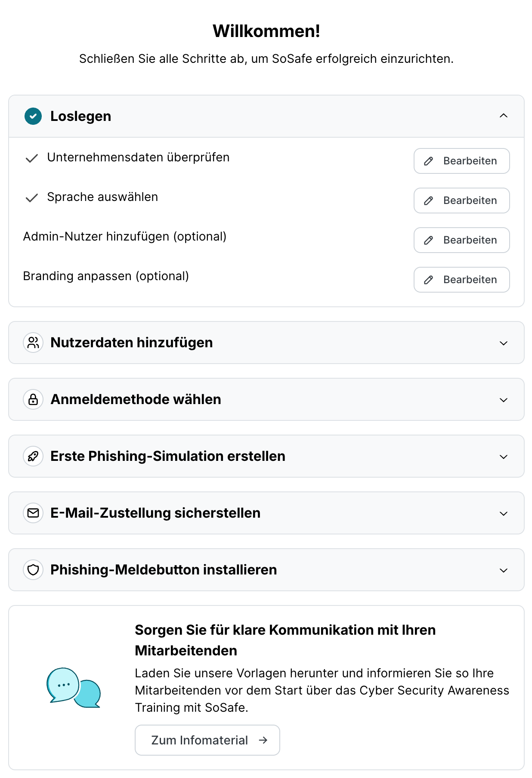This screenshot has height=778, width=532.
Task: Click the pencil icon on Branding anpassen's Bearbeiten button
Action: click(428, 280)
